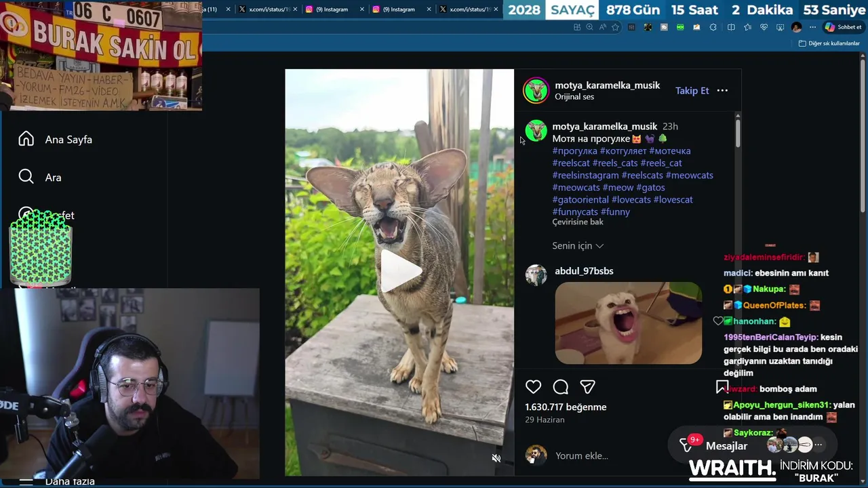Image resolution: width=868 pixels, height=488 pixels.
Task: Open favorites list toolbar icon
Action: 747,27
